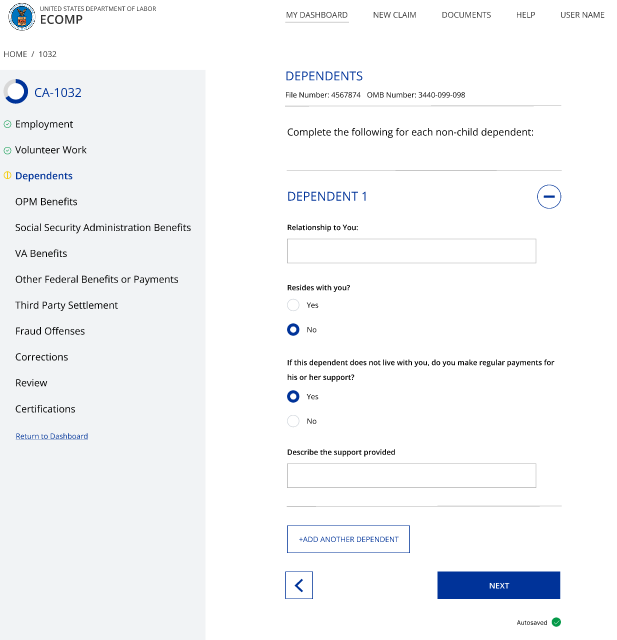Select No for Resides with you
617x640 pixels.
[293, 329]
